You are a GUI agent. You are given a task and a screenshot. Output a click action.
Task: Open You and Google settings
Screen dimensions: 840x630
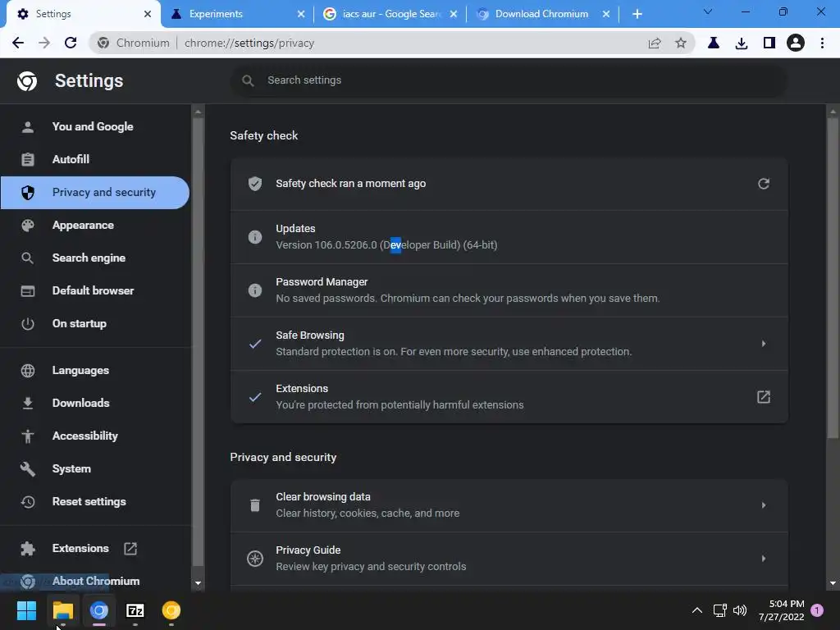(94, 126)
